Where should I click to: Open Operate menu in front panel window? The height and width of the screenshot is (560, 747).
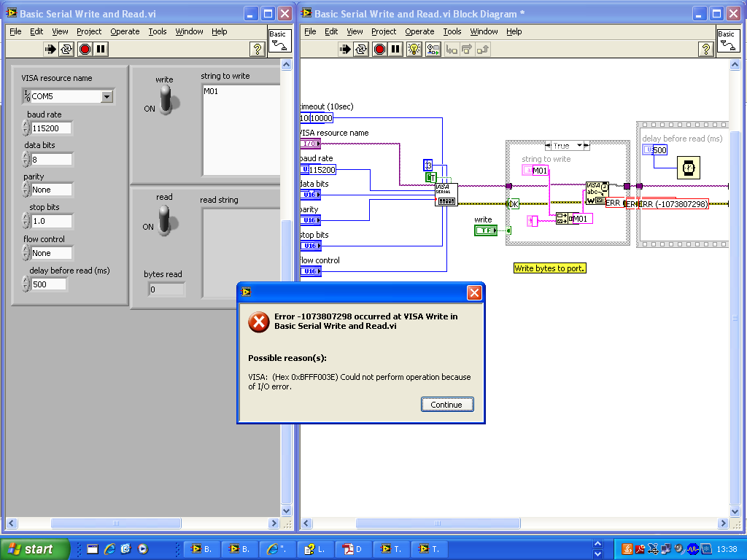[125, 31]
